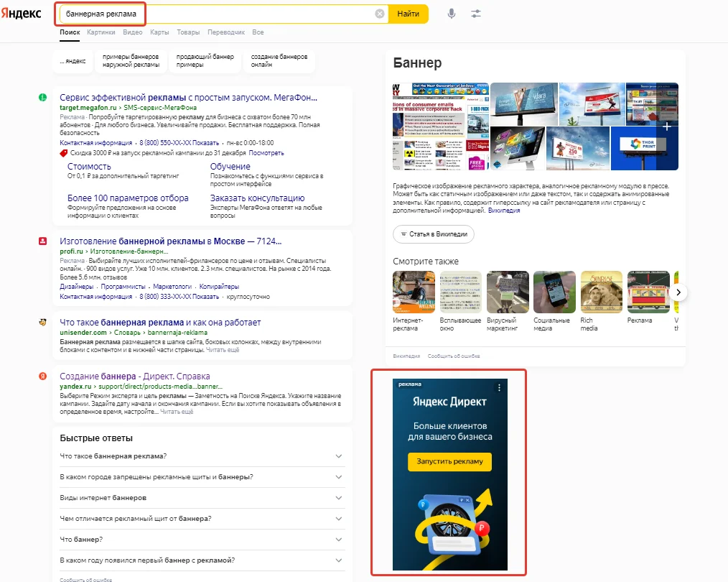Switch to the Картинки tab
728x582 pixels.
[101, 32]
